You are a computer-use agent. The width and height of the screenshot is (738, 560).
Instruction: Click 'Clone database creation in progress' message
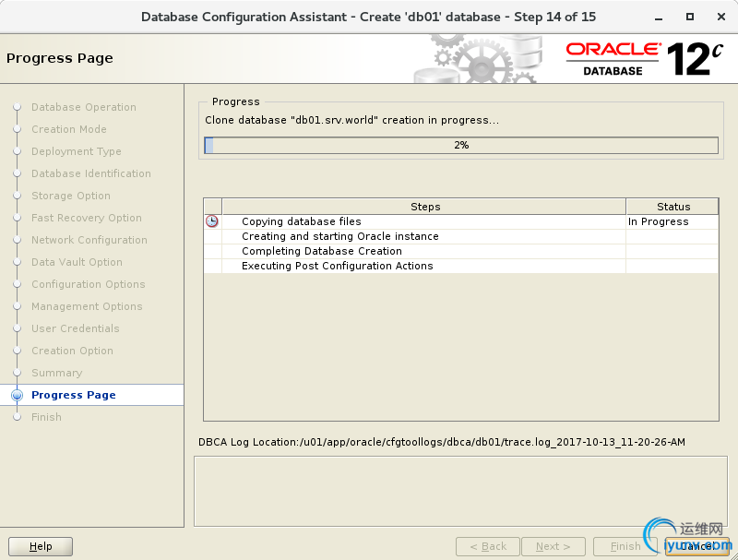352,120
